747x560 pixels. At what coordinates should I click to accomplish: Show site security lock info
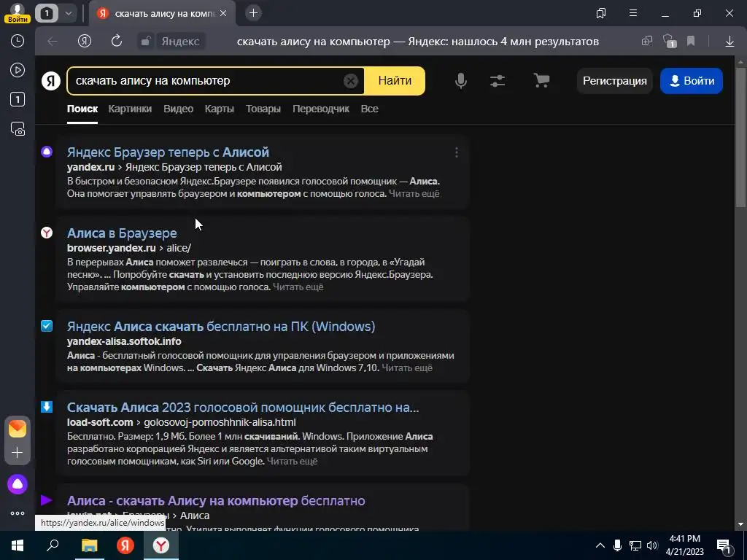pyautogui.click(x=146, y=42)
